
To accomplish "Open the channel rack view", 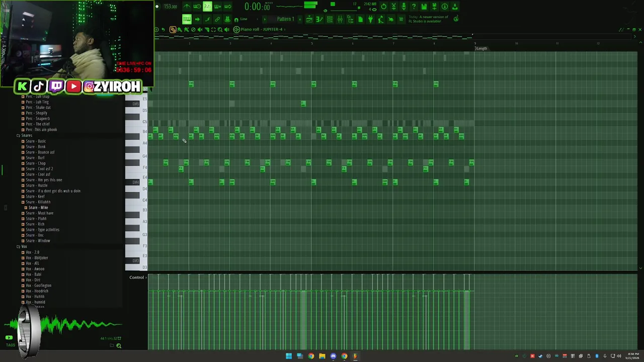I will tap(330, 19).
